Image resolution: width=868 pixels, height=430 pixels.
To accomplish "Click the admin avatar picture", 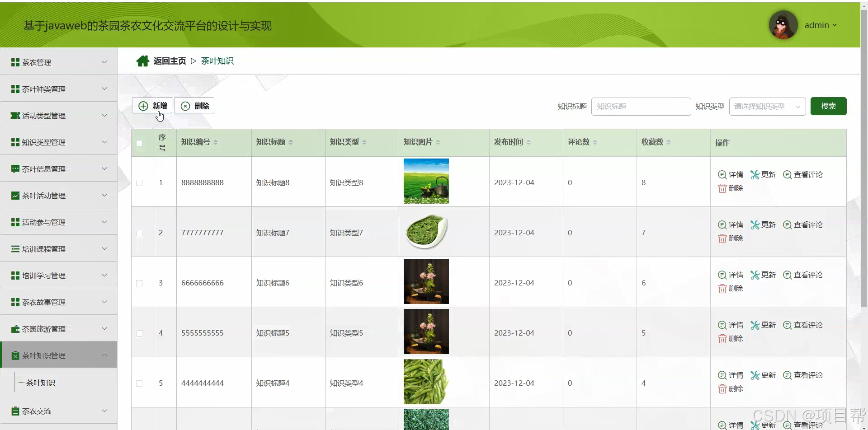I will [x=783, y=25].
